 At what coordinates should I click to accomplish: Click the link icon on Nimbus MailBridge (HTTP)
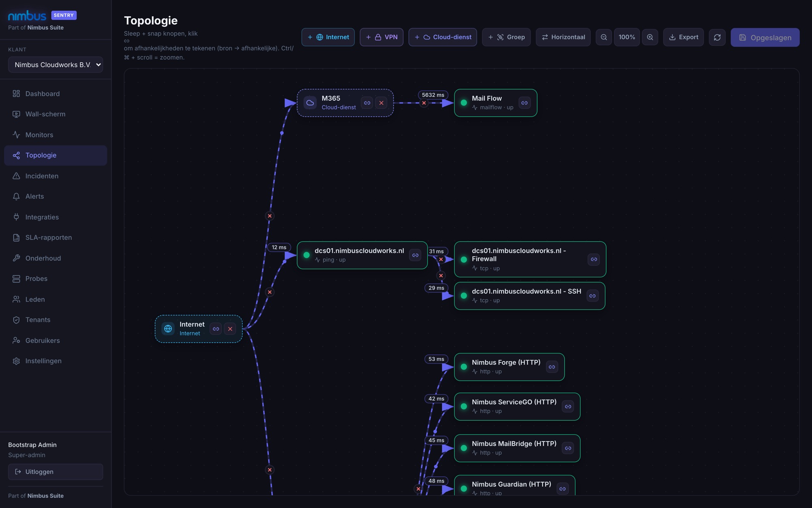[568, 448]
